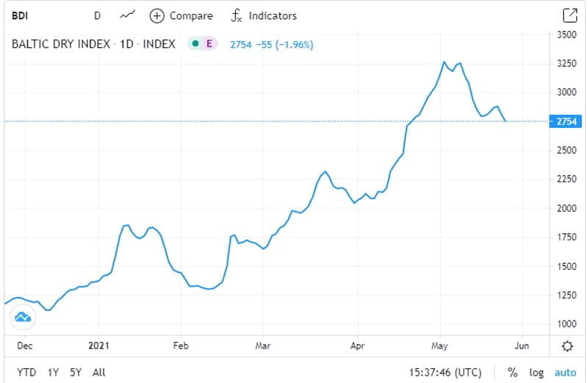The image size is (588, 383).
Task: Select the 1Y date range
Action: pos(53,373)
